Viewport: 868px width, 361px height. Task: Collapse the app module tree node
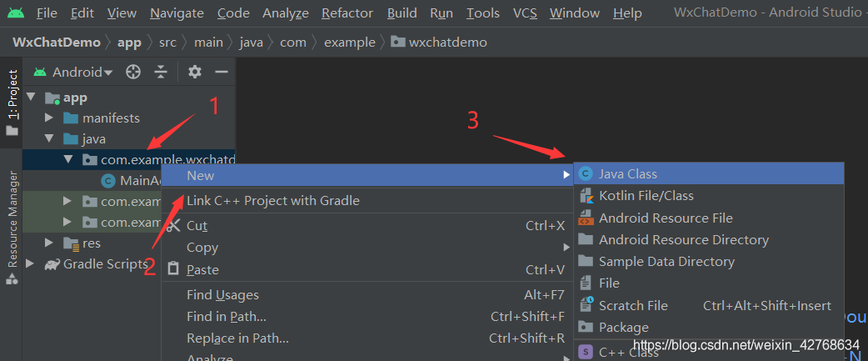(x=32, y=98)
